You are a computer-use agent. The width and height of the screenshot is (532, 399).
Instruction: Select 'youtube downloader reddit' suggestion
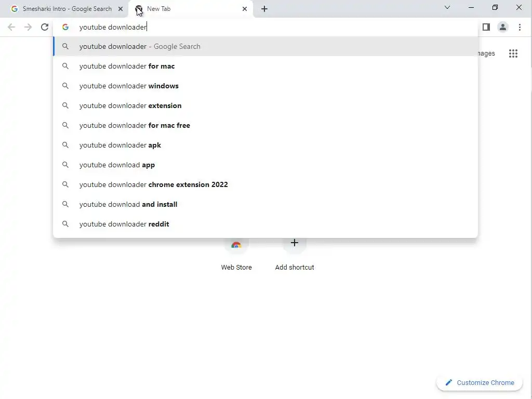265,224
